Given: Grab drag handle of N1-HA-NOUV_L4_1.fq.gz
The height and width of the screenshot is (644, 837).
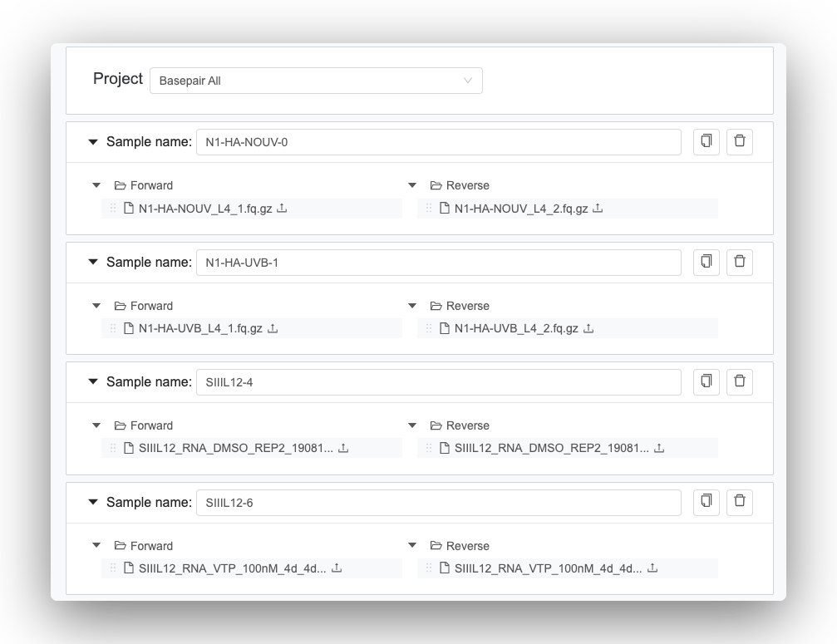Looking at the screenshot, I should 113,208.
